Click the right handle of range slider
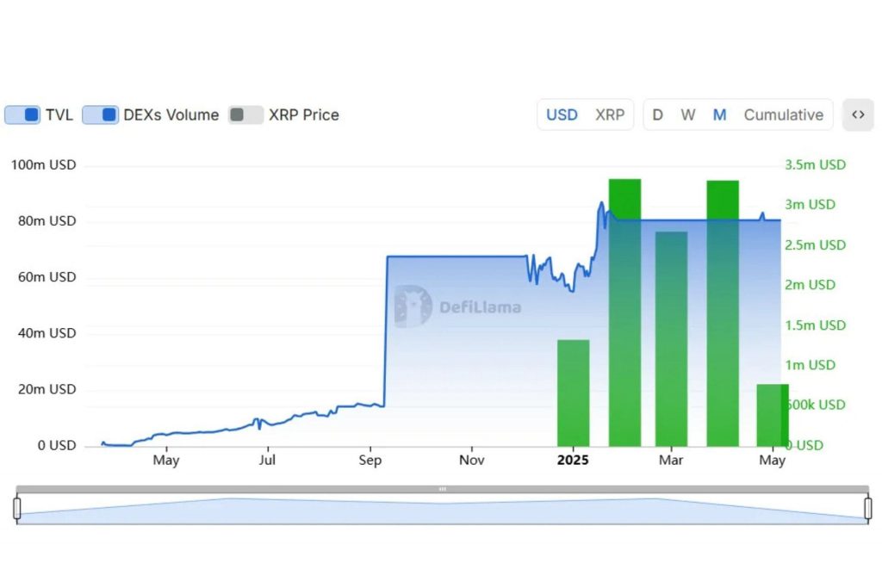Image resolution: width=882 pixels, height=588 pixels. tap(867, 508)
